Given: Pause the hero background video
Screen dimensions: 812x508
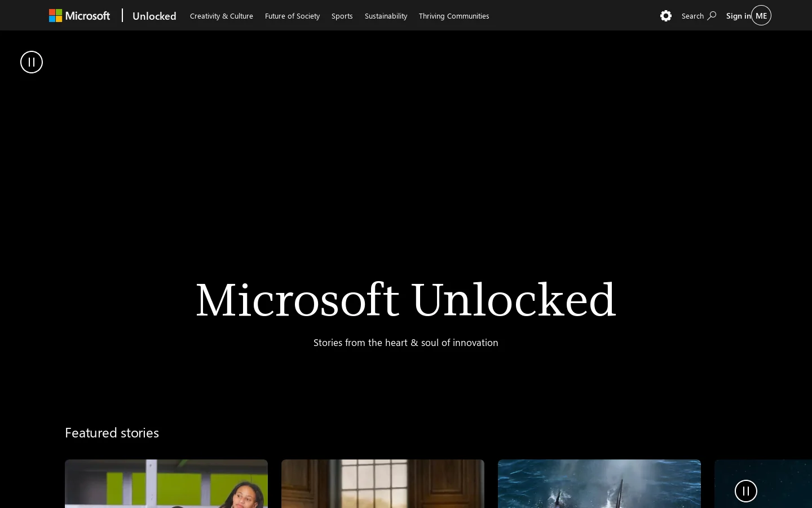Looking at the screenshot, I should [32, 62].
